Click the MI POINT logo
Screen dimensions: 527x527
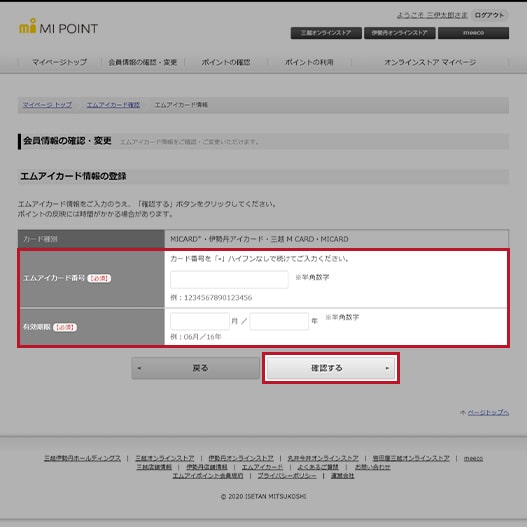coord(58,27)
